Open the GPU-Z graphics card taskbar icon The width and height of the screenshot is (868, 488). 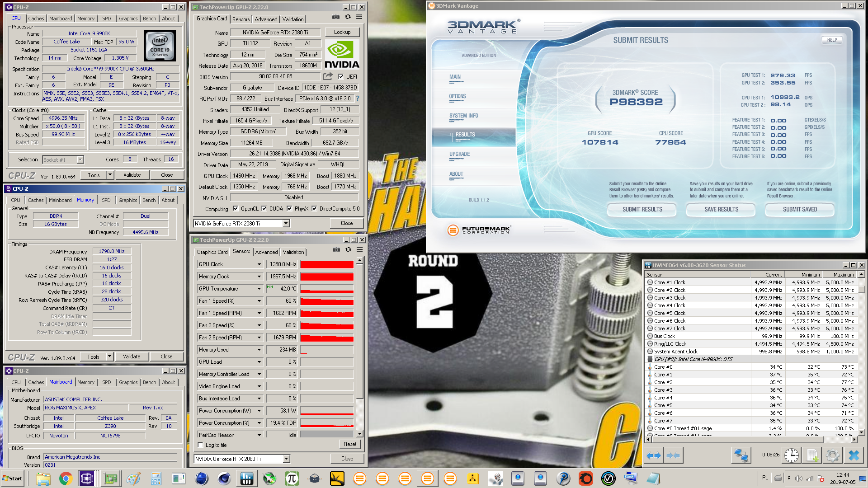111,479
